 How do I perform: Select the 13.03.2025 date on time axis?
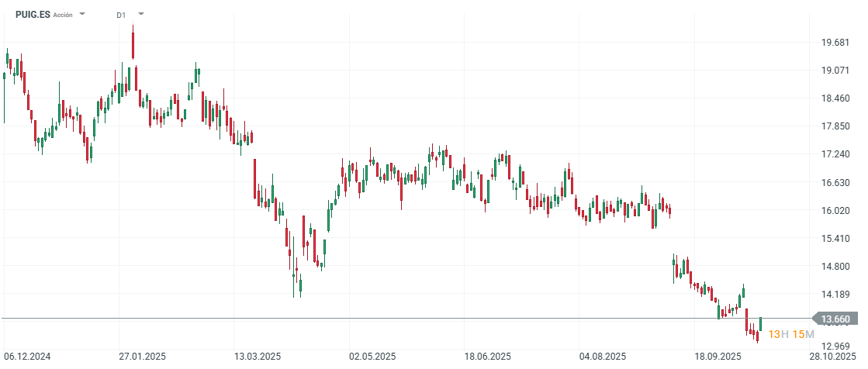256,357
